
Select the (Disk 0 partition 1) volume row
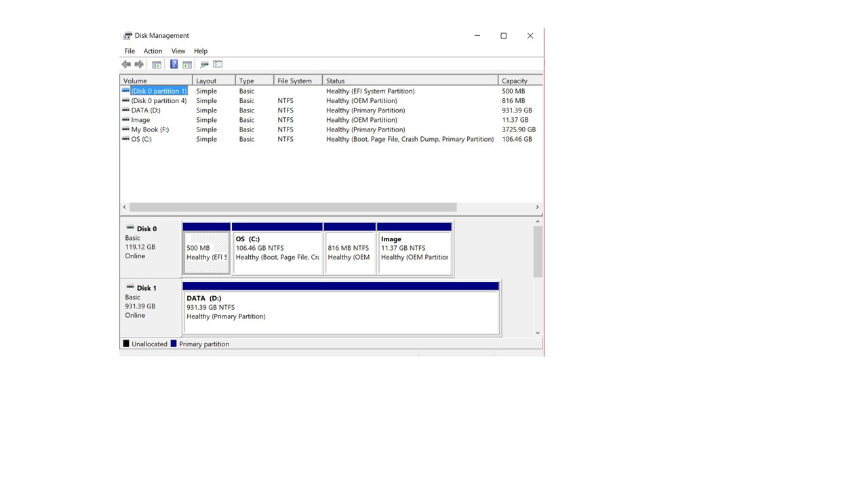pyautogui.click(x=159, y=91)
